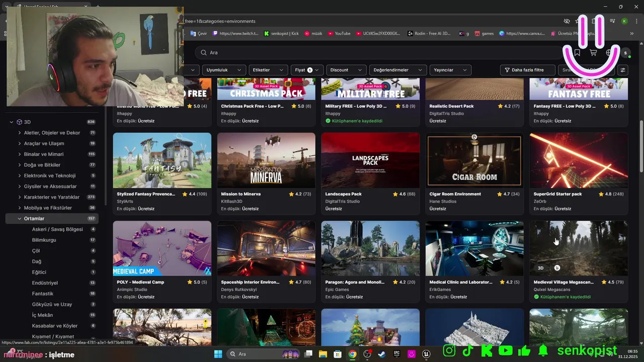Open KitBash3D publisher link
Image resolution: width=644 pixels, height=362 pixels.
[232, 202]
